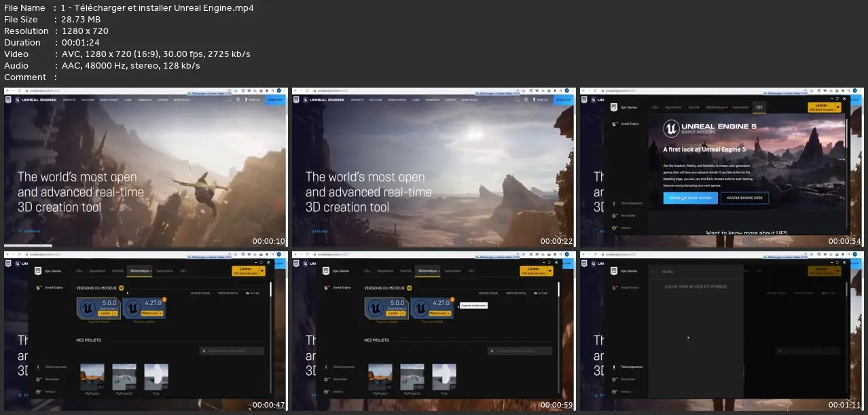Open site search icon in 00:00:10 frame

(230, 100)
